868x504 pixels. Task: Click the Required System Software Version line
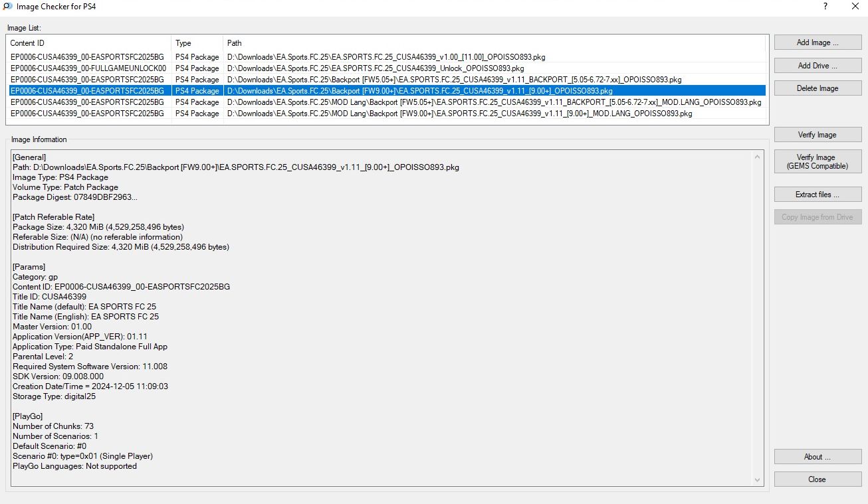pyautogui.click(x=90, y=367)
